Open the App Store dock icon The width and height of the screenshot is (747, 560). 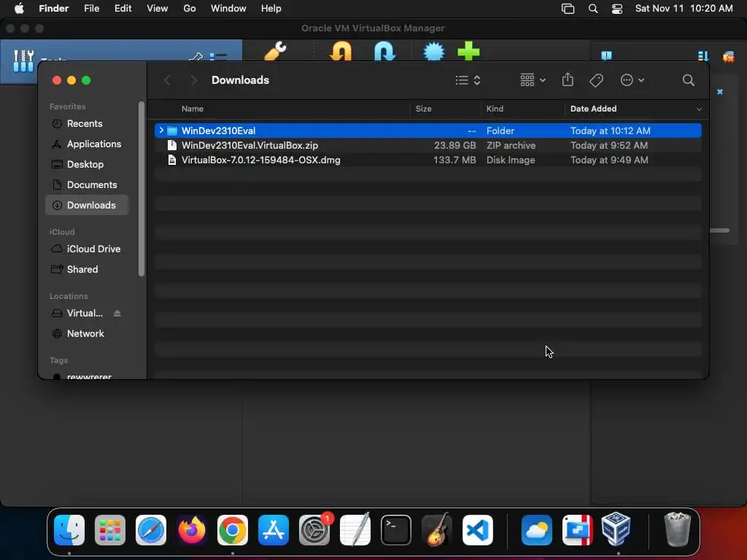coord(274,530)
